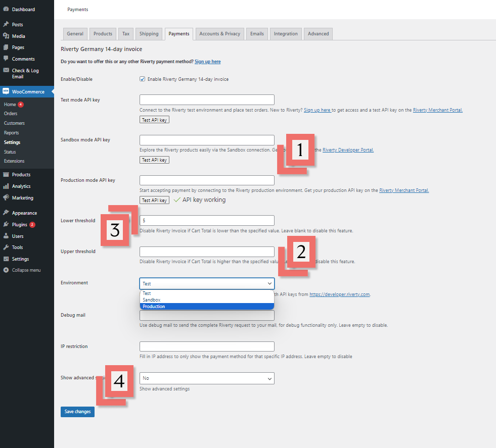Viewport: 496px width, 448px height.
Task: Click the Comments bubble icon
Action: [x=6, y=59]
